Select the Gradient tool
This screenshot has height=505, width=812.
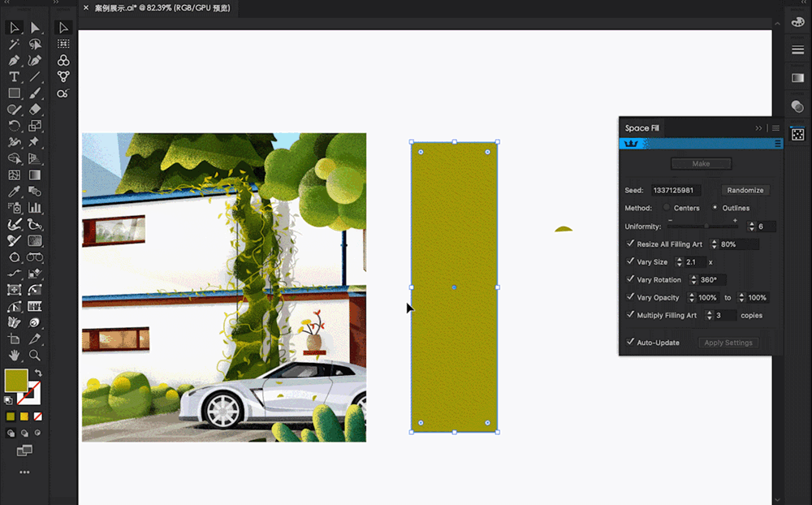tap(35, 175)
